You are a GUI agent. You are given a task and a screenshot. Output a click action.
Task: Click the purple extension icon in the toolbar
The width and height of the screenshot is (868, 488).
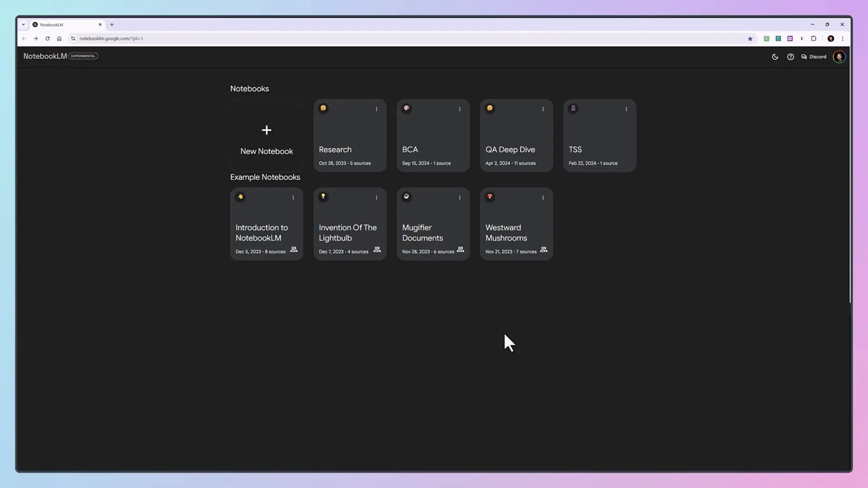[790, 38]
